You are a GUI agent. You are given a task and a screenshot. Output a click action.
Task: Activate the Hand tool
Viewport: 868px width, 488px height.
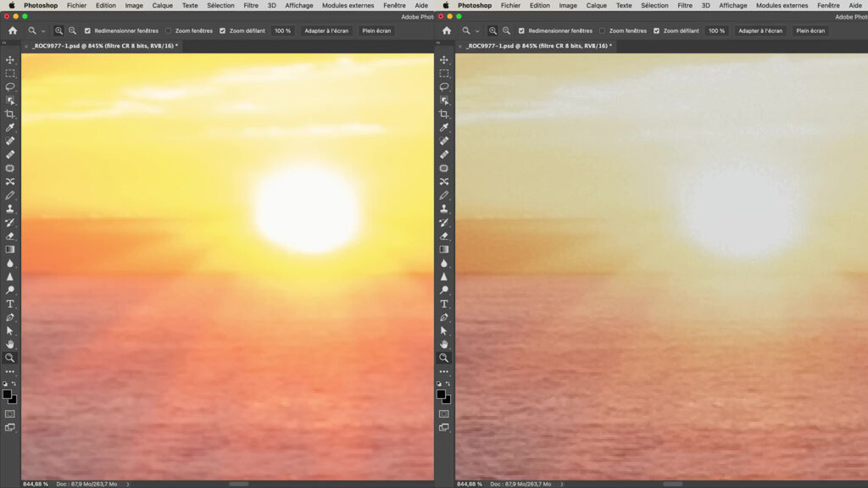[x=10, y=344]
